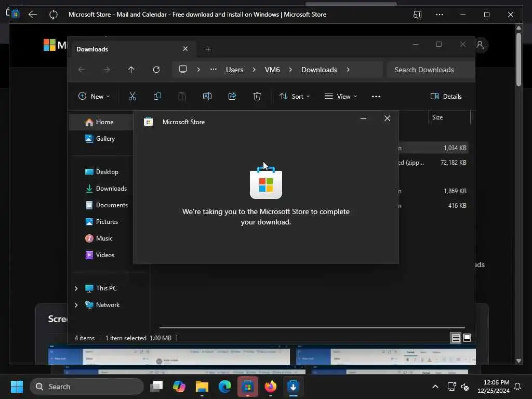Switch to the details list view icon in status bar
Image resolution: width=532 pixels, height=399 pixels.
pyautogui.click(x=456, y=338)
